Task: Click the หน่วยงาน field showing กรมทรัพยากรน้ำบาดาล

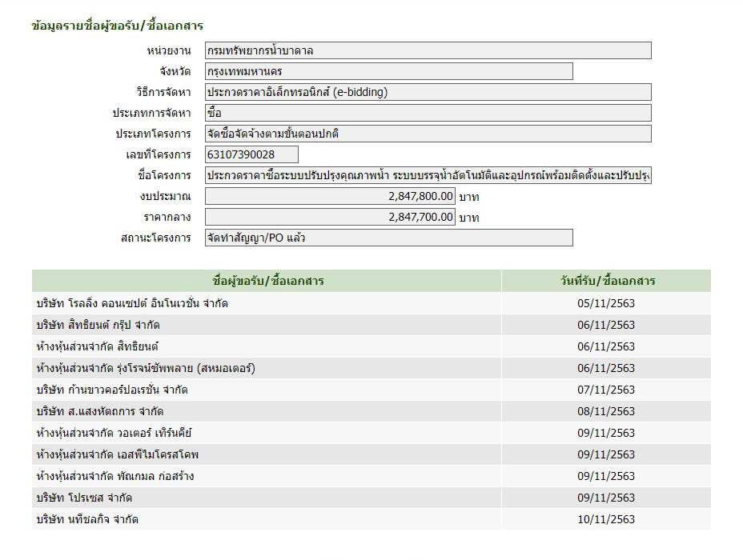Action: pos(428,50)
